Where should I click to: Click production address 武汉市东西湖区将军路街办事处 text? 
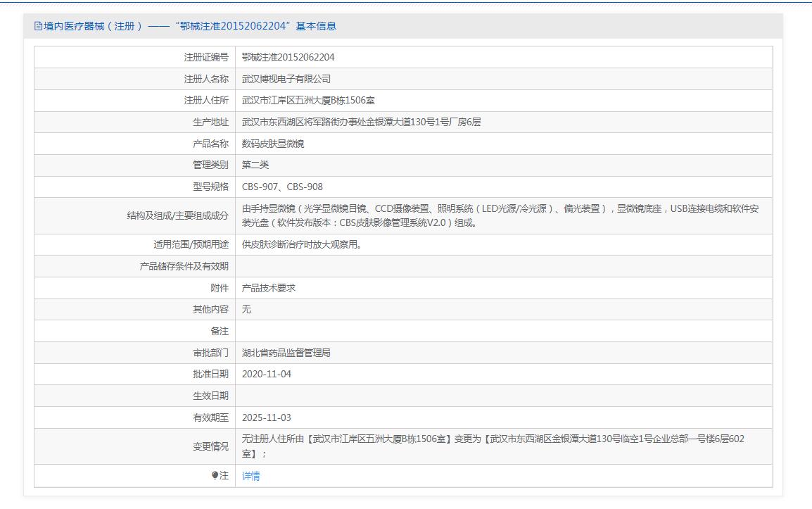[362, 122]
